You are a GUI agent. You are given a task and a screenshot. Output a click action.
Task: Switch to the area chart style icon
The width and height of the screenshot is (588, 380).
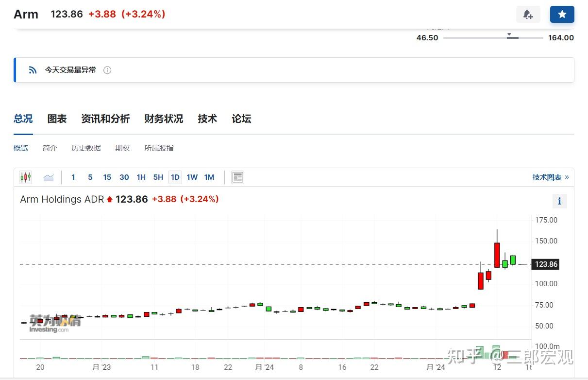click(48, 177)
